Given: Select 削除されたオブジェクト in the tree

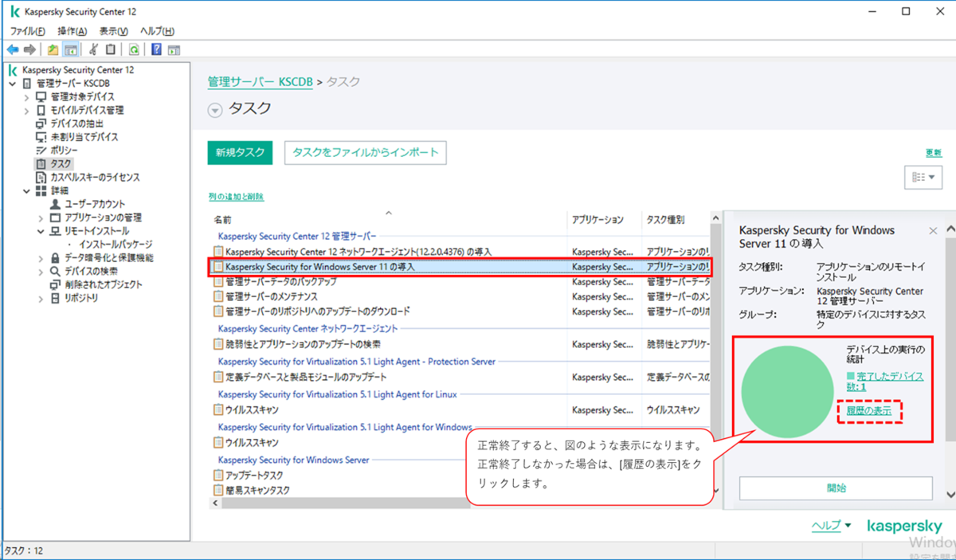Looking at the screenshot, I should 104,284.
